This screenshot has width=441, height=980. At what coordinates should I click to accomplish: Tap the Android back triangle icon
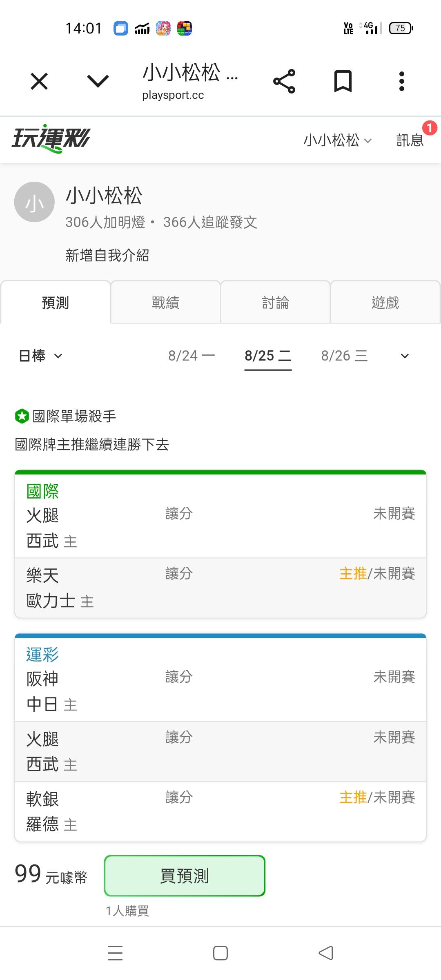pyautogui.click(x=326, y=953)
